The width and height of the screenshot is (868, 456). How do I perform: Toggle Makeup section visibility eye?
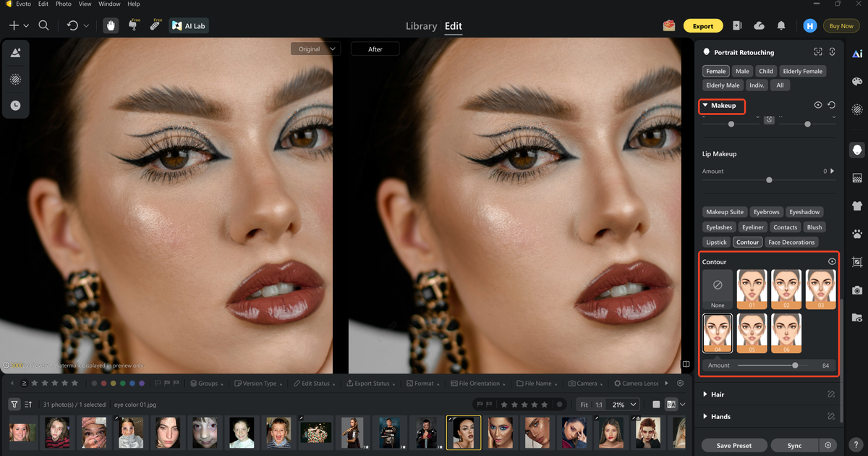point(818,105)
